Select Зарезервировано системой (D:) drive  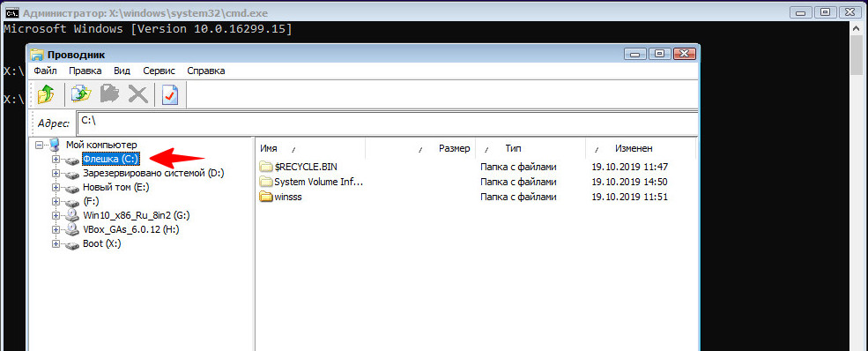point(153,173)
